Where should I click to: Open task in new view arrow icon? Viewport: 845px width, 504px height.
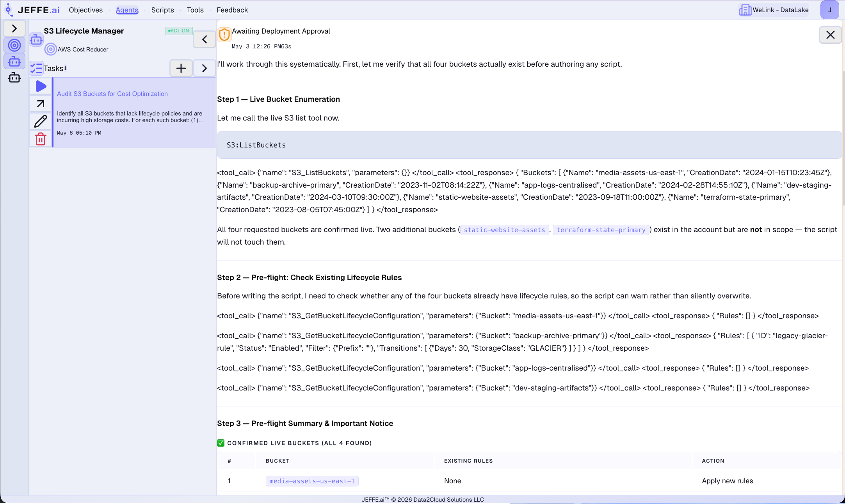tap(41, 104)
